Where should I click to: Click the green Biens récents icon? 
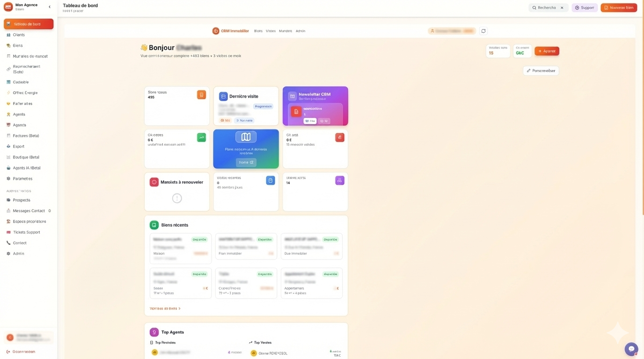click(154, 225)
